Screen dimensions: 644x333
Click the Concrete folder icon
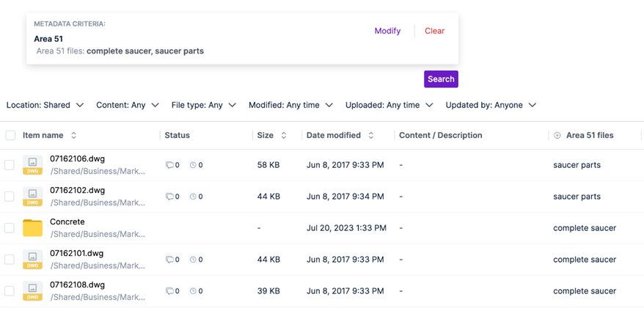click(x=32, y=228)
